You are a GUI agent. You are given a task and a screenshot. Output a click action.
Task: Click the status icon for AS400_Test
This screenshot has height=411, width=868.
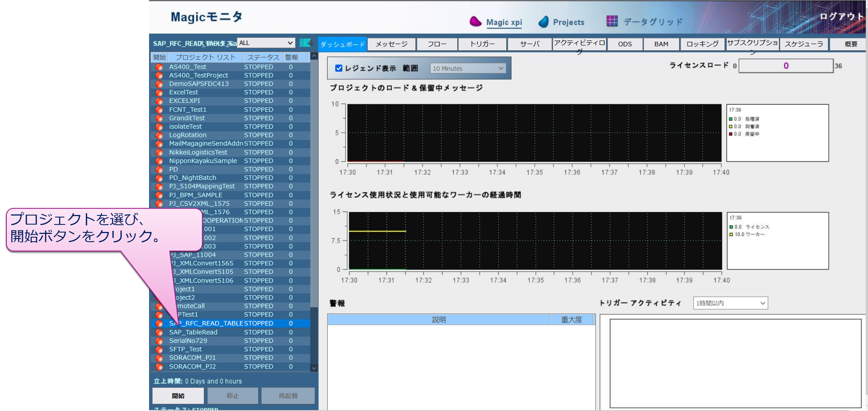tap(159, 67)
